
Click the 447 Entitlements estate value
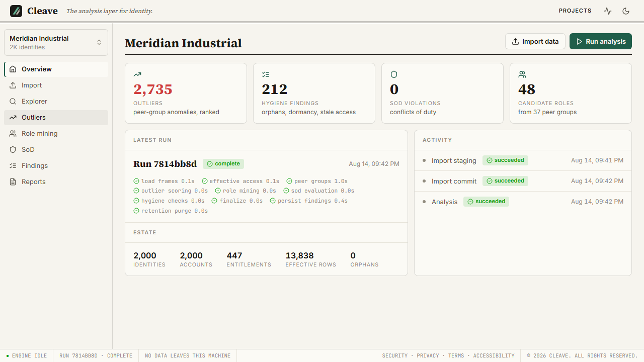point(234,255)
